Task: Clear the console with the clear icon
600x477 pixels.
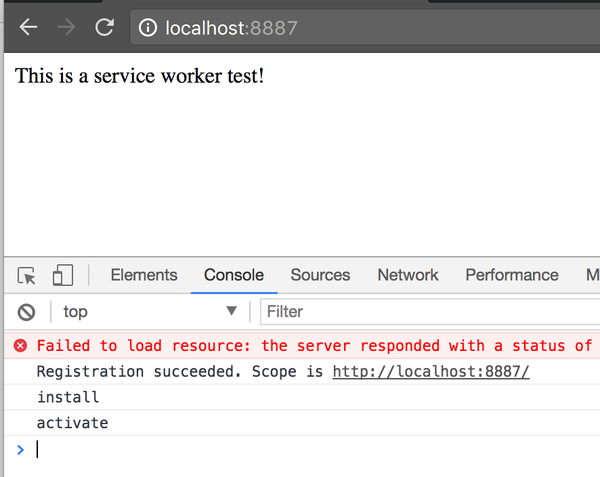Action: coord(27,312)
